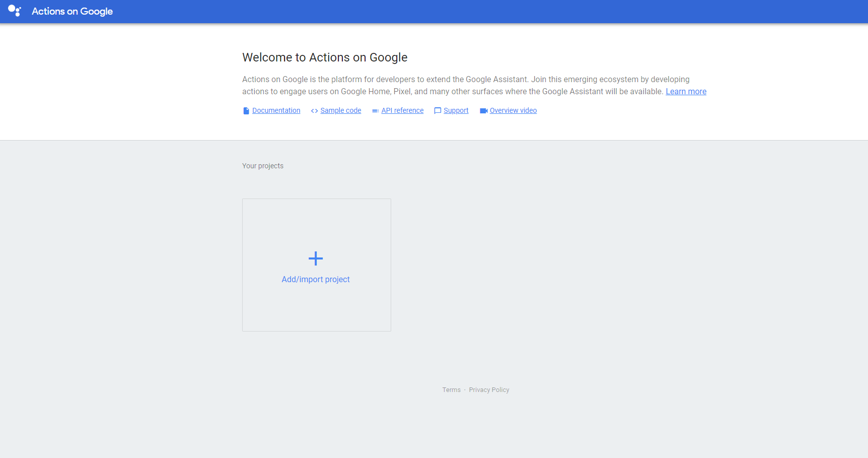Select the Add/import project label
Viewport: 868px width, 458px height.
point(316,279)
